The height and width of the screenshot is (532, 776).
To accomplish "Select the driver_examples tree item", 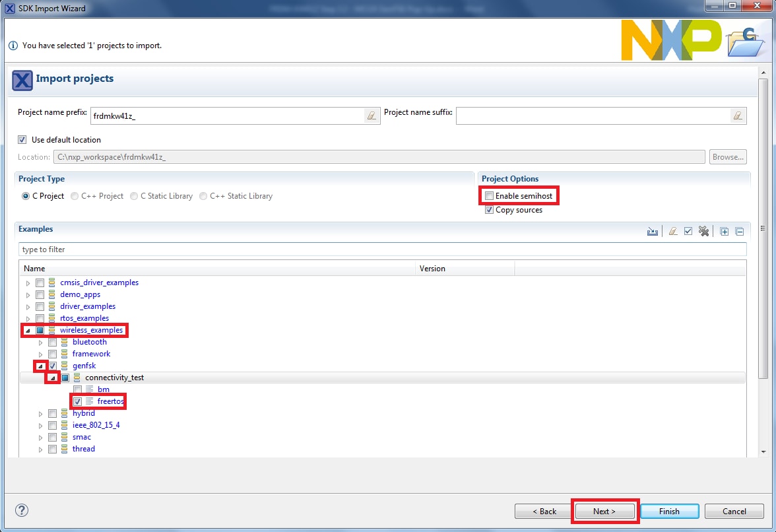I will [88, 306].
